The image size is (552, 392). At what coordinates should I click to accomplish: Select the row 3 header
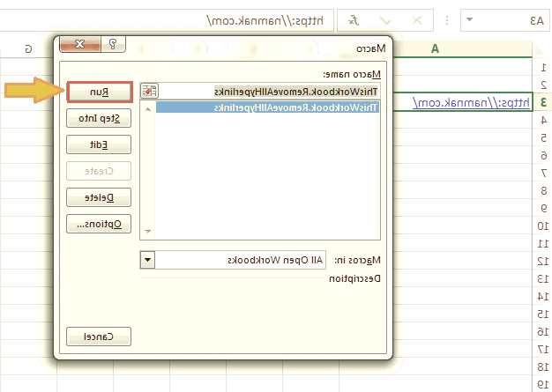click(542, 102)
